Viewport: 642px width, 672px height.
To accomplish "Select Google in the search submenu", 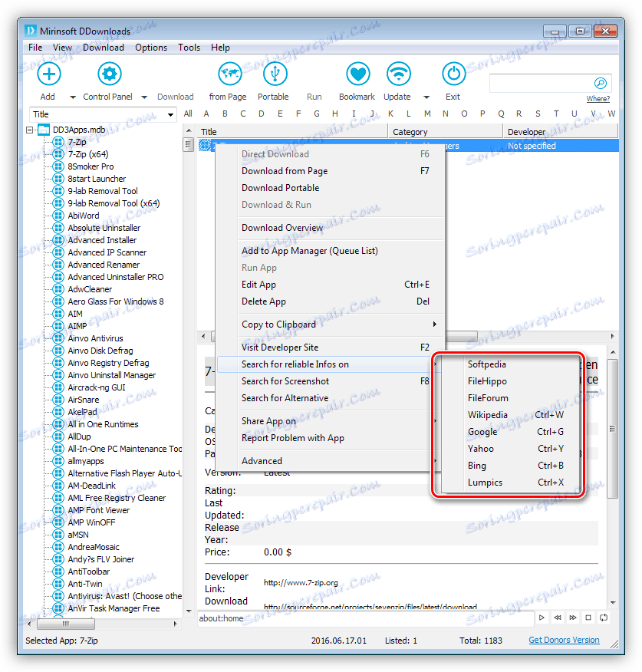I will (x=482, y=432).
